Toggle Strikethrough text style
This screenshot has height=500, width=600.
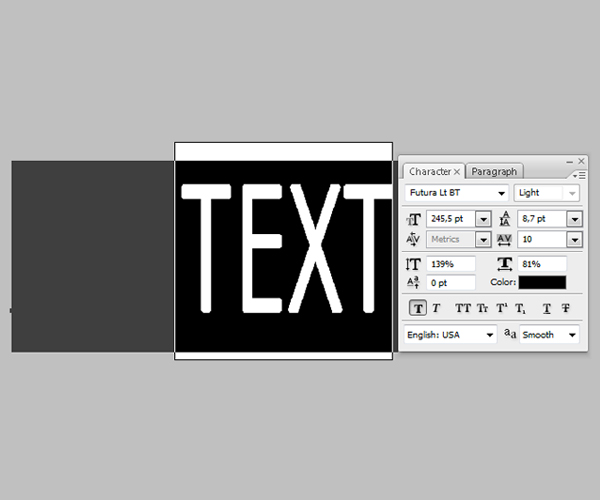pos(565,308)
